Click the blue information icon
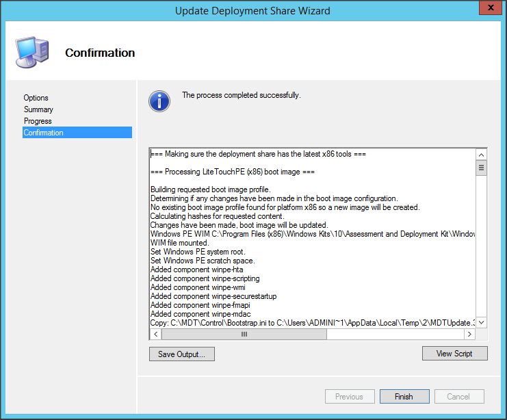Viewport: 507px width, 420px height. tap(159, 101)
